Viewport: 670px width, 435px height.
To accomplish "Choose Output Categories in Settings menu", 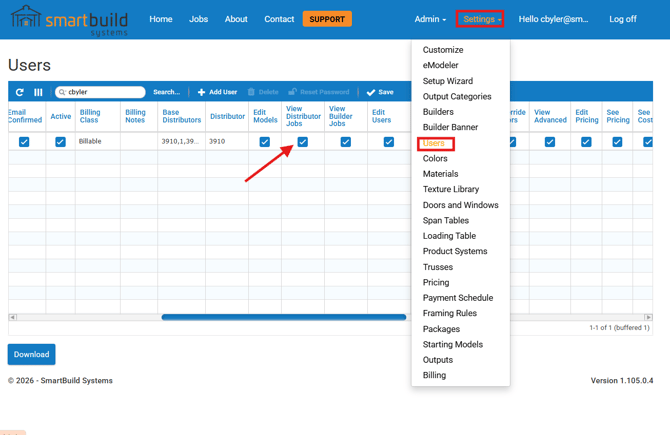I will 457,97.
